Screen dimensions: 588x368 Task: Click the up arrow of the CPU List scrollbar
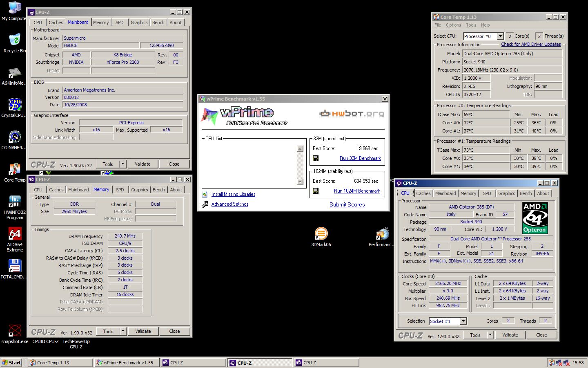point(300,149)
